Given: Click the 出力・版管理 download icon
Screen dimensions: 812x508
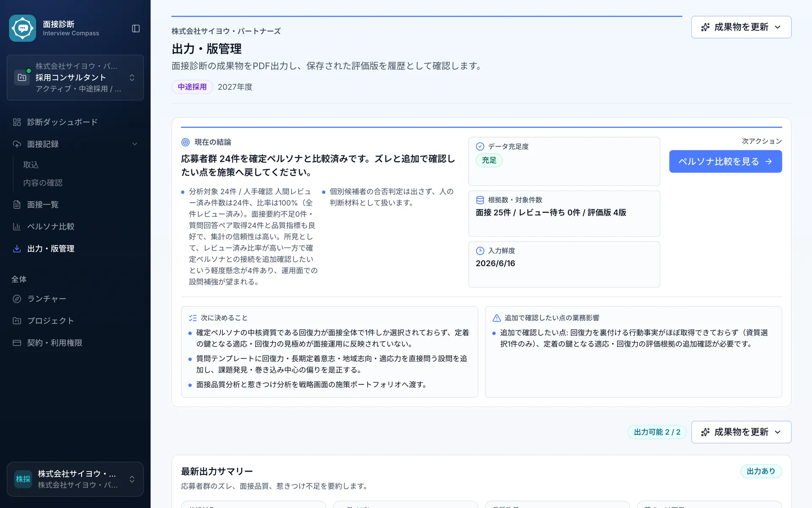Looking at the screenshot, I should 17,248.
